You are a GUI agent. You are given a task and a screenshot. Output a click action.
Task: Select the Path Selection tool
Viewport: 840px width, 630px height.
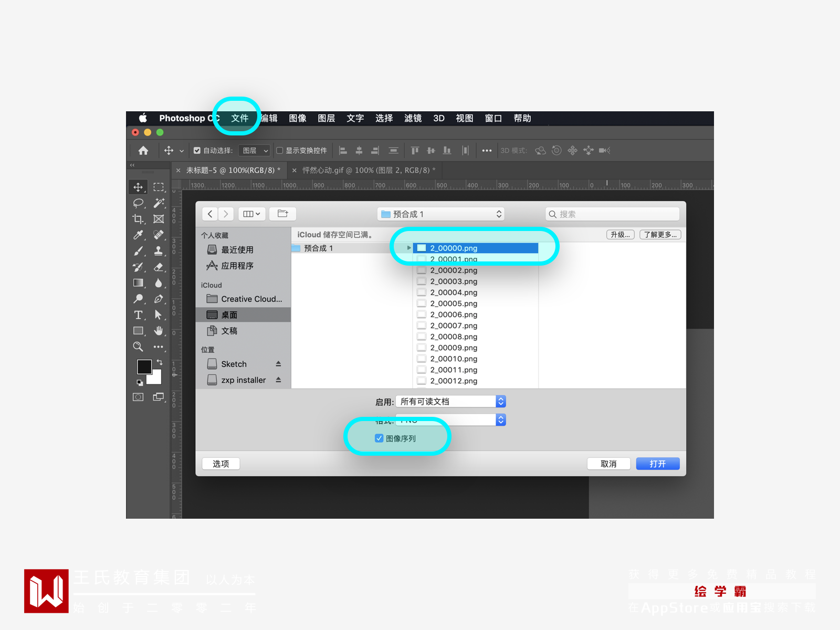[159, 315]
